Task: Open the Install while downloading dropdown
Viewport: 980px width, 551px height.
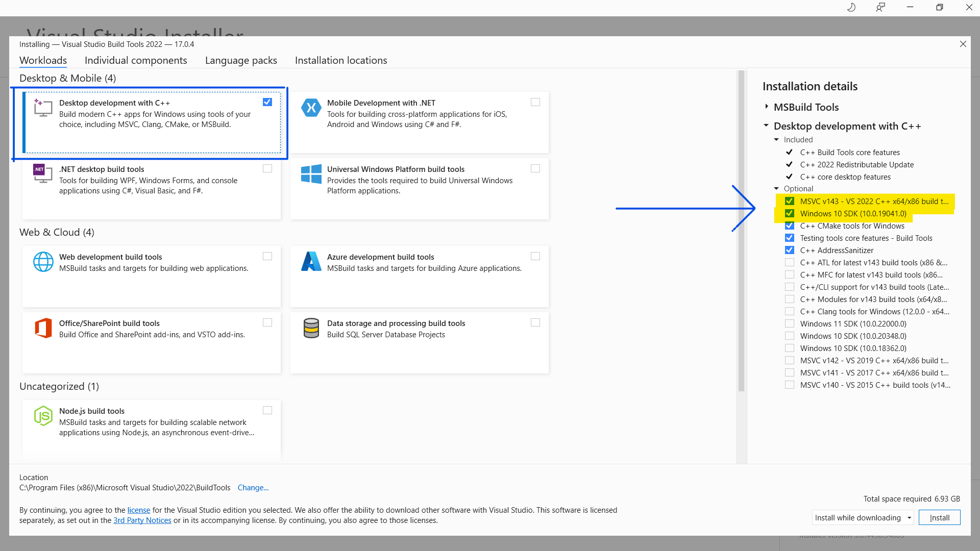Action: point(863,518)
